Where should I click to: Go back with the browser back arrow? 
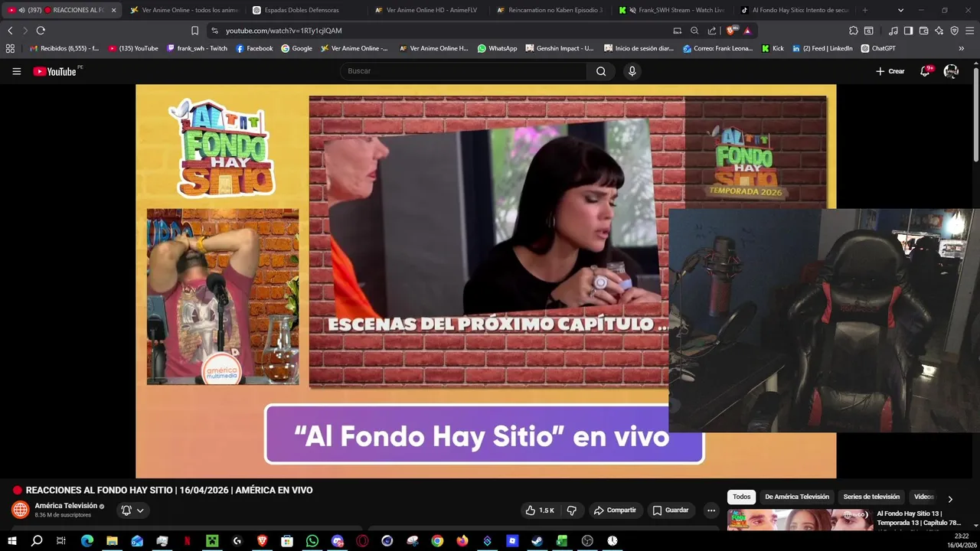pos(10,31)
